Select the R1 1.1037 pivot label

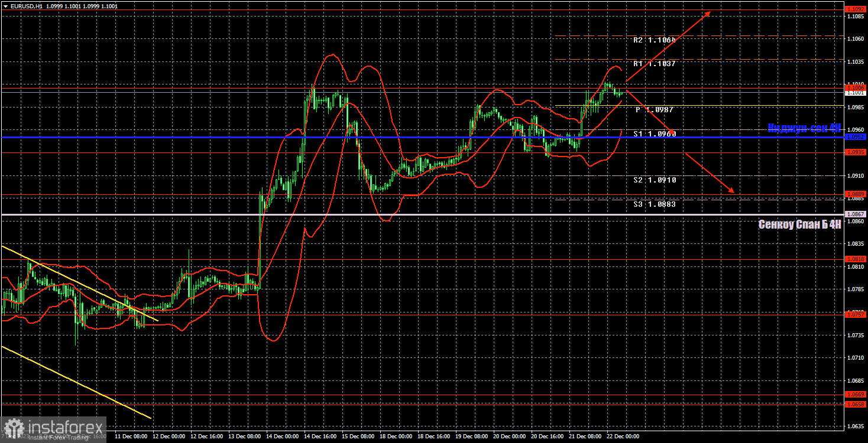pos(654,63)
